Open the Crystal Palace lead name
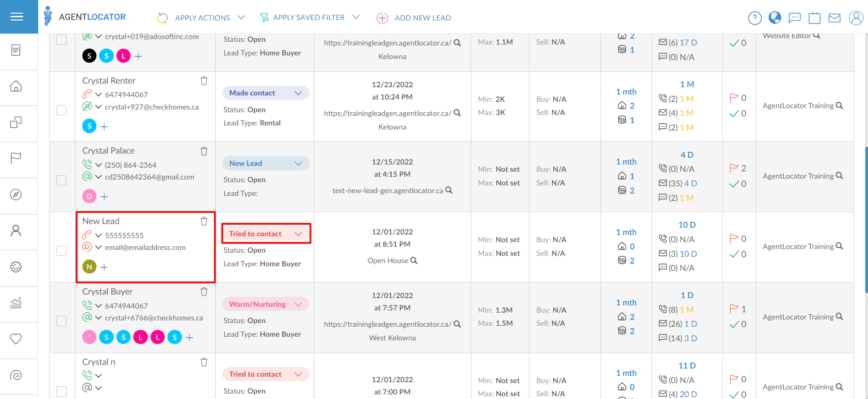This screenshot has height=399, width=868. [108, 151]
